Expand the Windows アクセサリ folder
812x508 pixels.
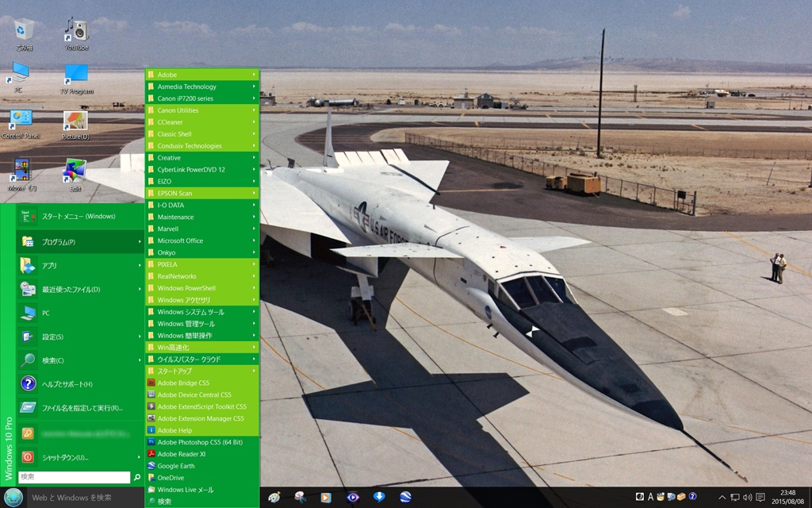click(202, 299)
